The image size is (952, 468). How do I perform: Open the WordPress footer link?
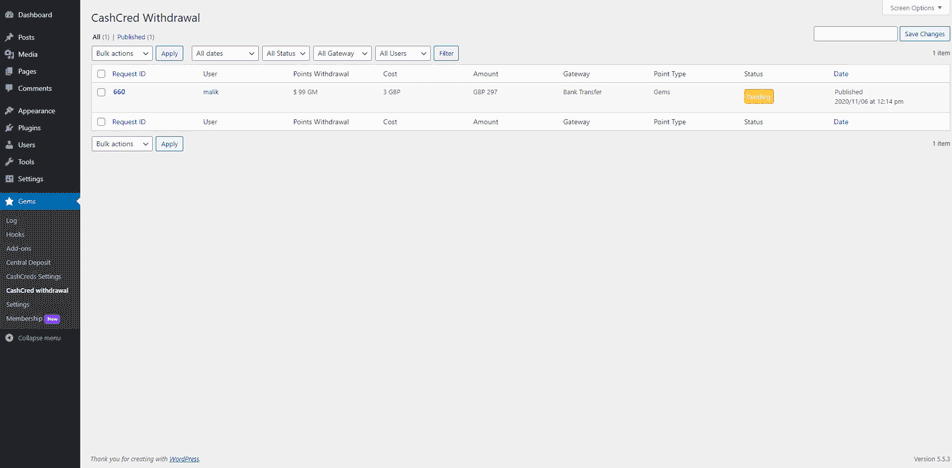pos(184,459)
